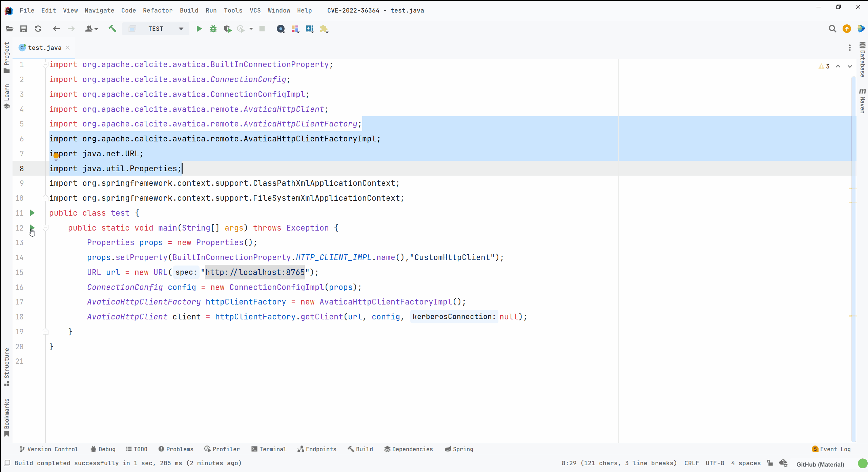Click the Save All floppy icon
The height and width of the screenshot is (472, 868).
point(23,29)
